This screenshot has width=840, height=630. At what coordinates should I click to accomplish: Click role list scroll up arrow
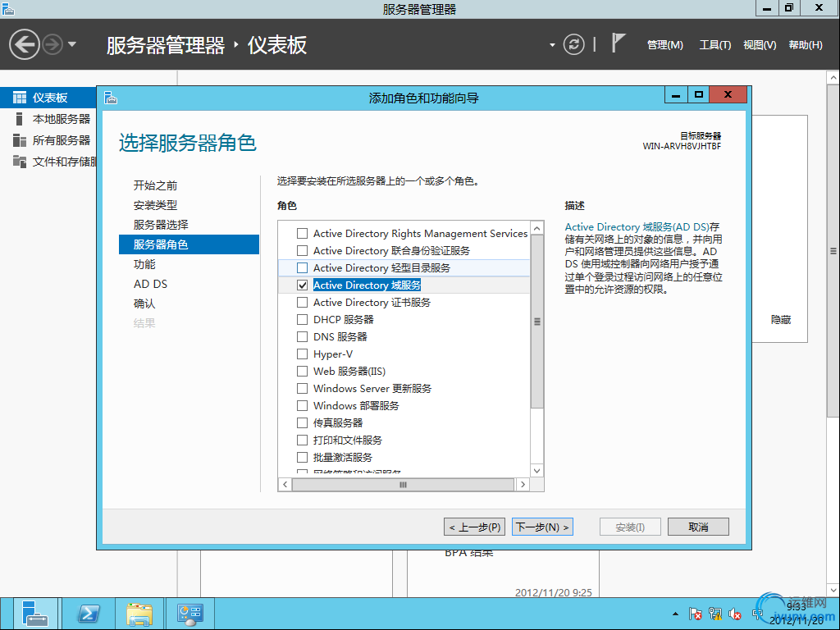536,228
